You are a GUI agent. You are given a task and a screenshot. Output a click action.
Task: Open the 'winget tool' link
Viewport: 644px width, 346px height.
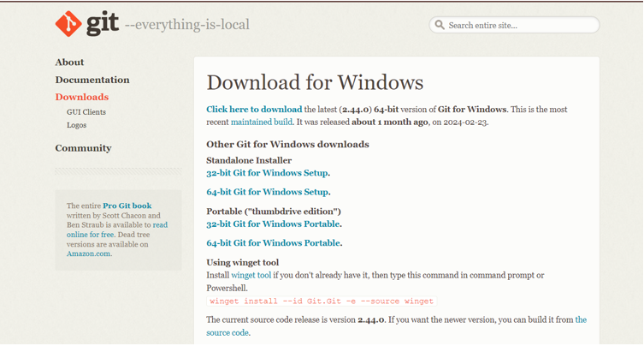(x=251, y=275)
